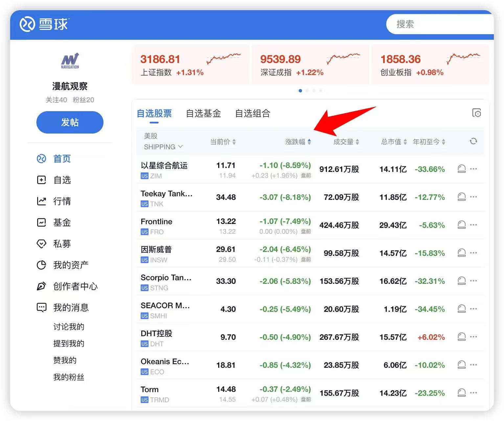Switch to 自选组合 tab
Image resolution: width=504 pixels, height=421 pixels.
252,113
